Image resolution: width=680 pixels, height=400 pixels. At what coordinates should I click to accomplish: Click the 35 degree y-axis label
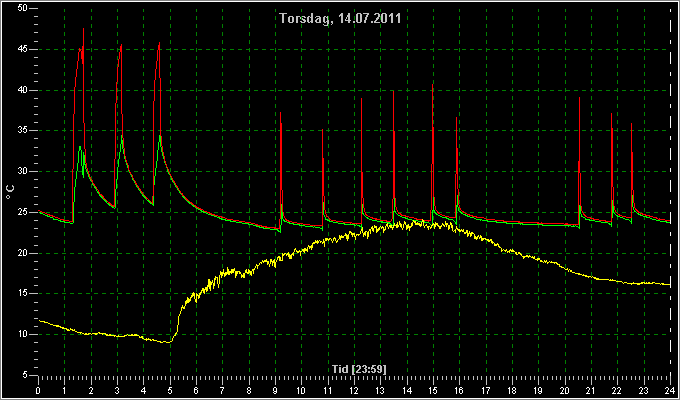click(23, 131)
